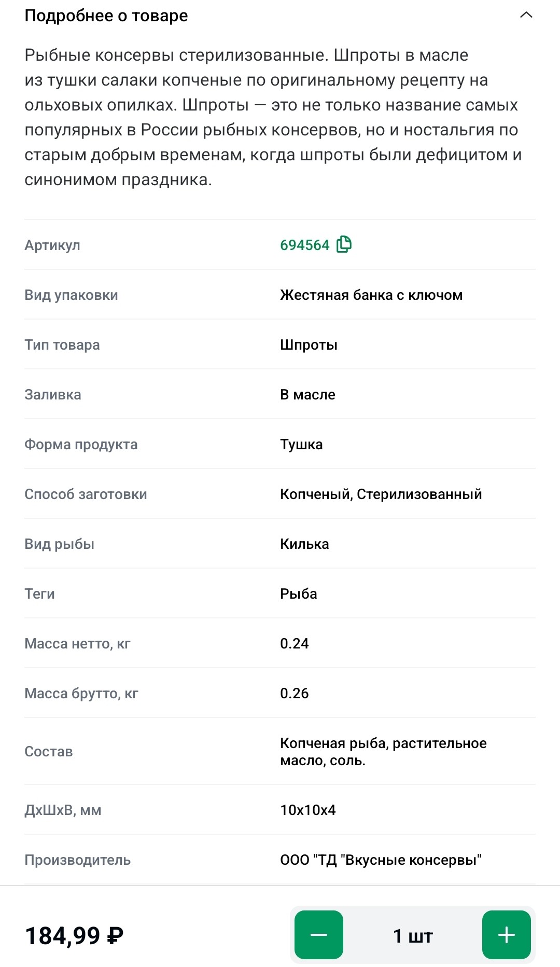Tap the composition text "Копченая рыба, растительное масло, соль"
This screenshot has width=560, height=967.
tap(383, 752)
